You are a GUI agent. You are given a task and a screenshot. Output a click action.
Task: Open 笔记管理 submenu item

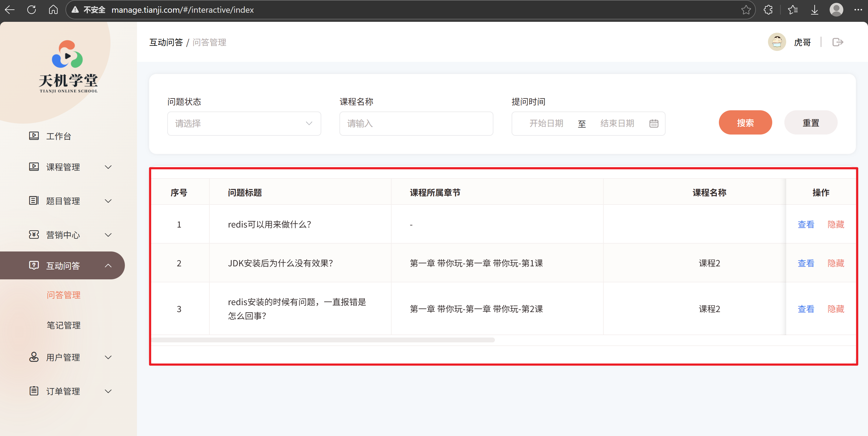click(63, 325)
